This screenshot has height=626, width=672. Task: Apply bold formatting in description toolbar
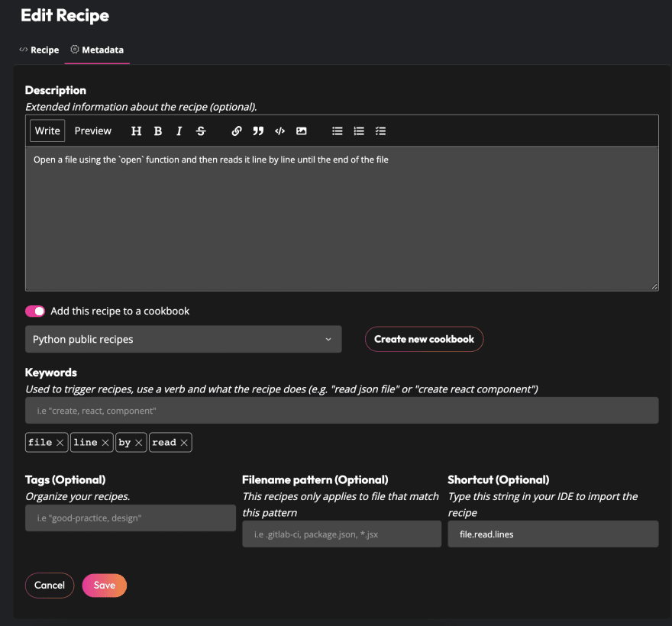pos(158,131)
